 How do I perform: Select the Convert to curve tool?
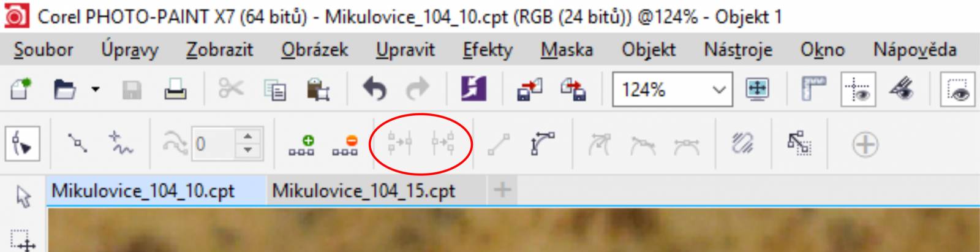pos(542,145)
